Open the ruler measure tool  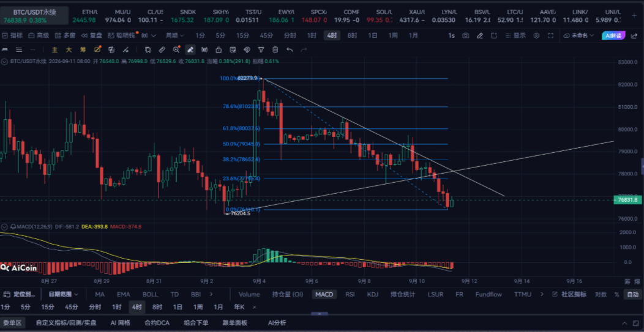click(162, 50)
